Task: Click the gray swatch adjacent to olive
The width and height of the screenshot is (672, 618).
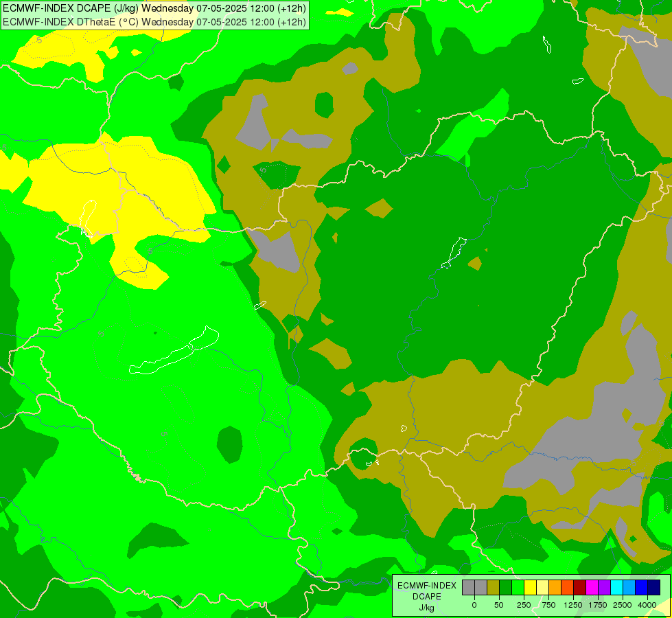Action: (481, 587)
